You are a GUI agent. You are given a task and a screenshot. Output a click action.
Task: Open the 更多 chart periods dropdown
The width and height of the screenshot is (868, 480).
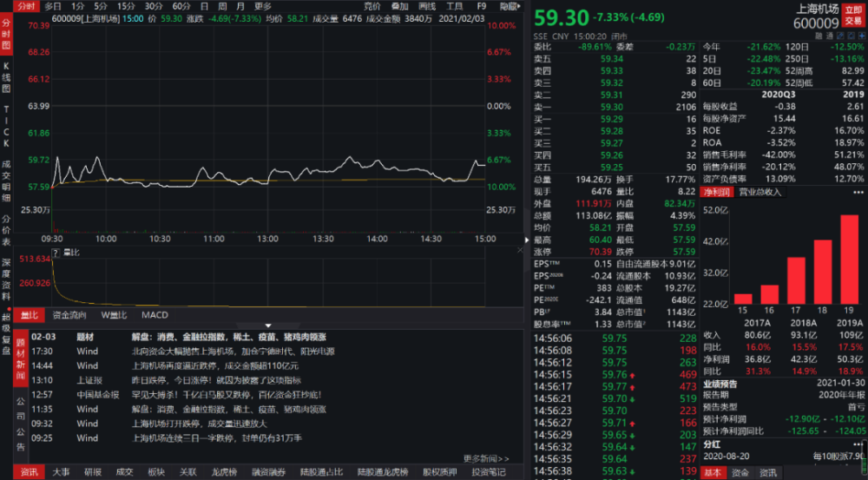coord(263,7)
